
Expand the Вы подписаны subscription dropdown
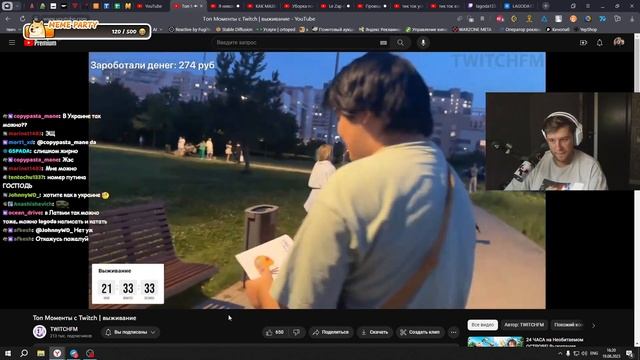(131, 332)
